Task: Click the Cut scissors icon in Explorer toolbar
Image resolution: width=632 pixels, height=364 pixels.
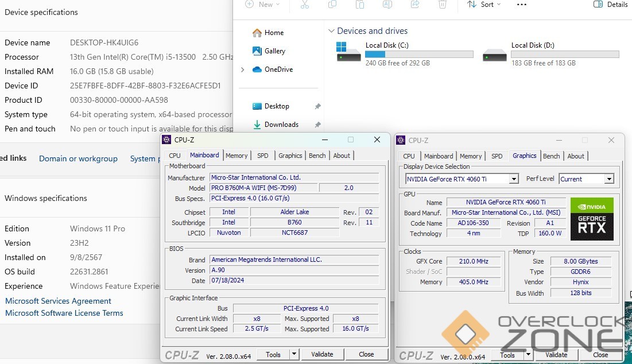Action: click(x=304, y=5)
